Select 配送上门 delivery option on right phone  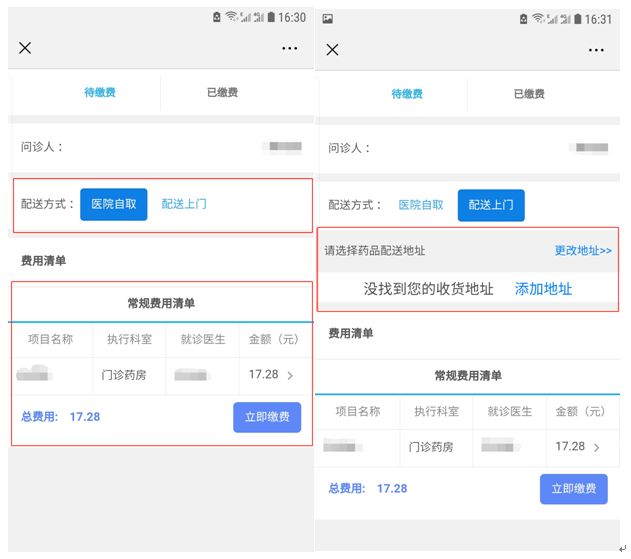[x=491, y=205]
